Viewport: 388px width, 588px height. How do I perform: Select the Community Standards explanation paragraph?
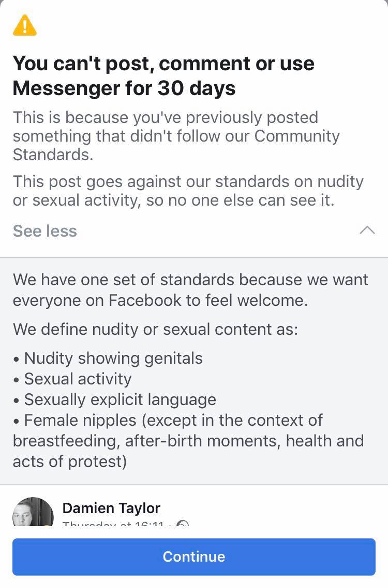pyautogui.click(x=176, y=136)
